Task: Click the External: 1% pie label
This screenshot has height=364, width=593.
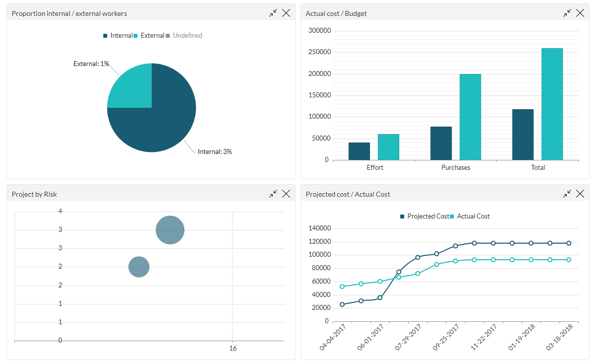Action: [x=92, y=64]
